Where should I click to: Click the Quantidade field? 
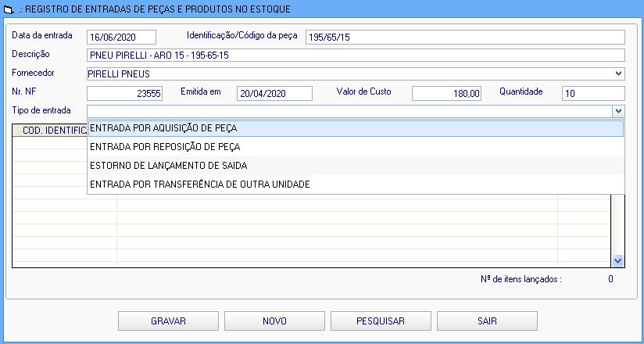pyautogui.click(x=593, y=93)
